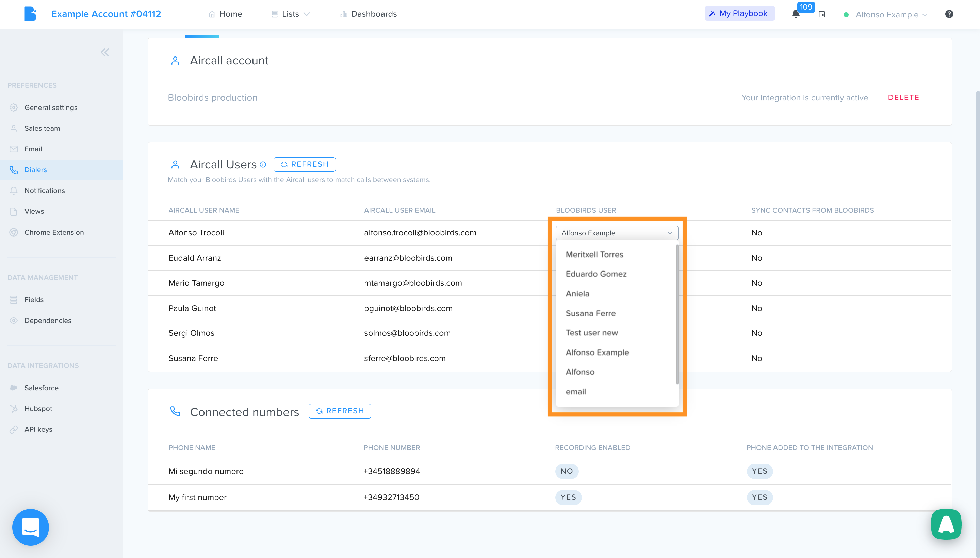
Task: Open the notifications bell
Action: coord(796,15)
